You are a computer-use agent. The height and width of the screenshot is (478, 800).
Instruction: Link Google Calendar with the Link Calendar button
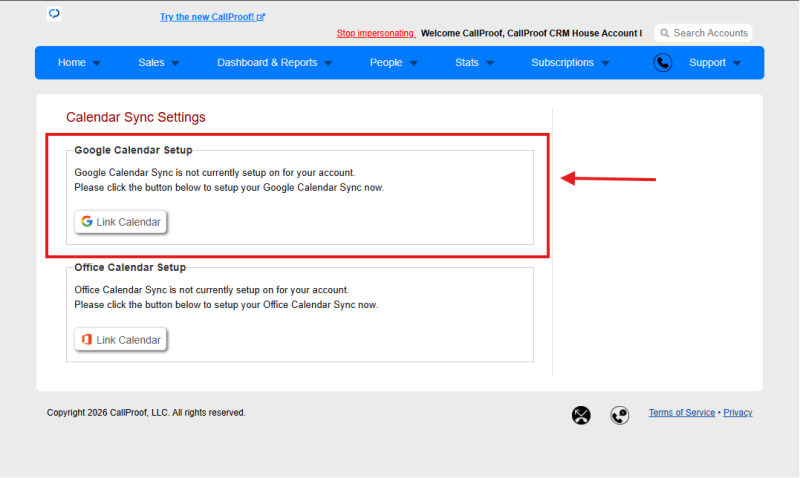(120, 222)
